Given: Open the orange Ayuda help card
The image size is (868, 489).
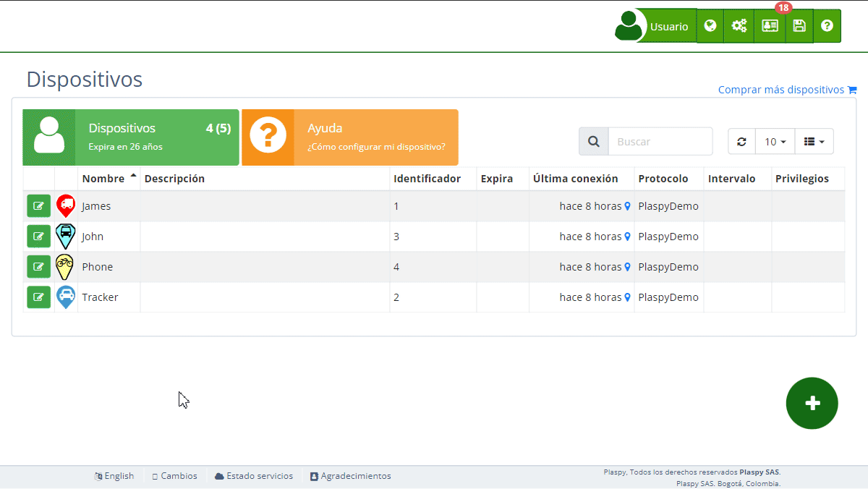Looking at the screenshot, I should pos(350,137).
